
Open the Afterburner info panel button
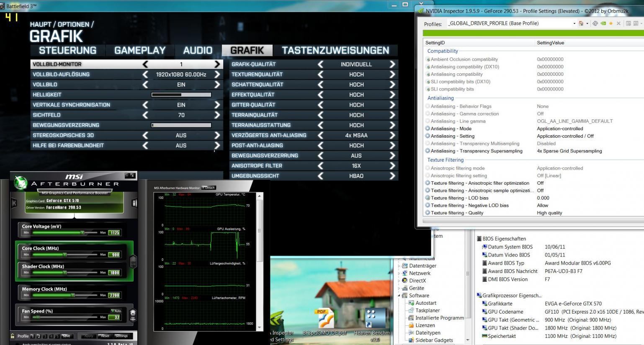point(134,203)
